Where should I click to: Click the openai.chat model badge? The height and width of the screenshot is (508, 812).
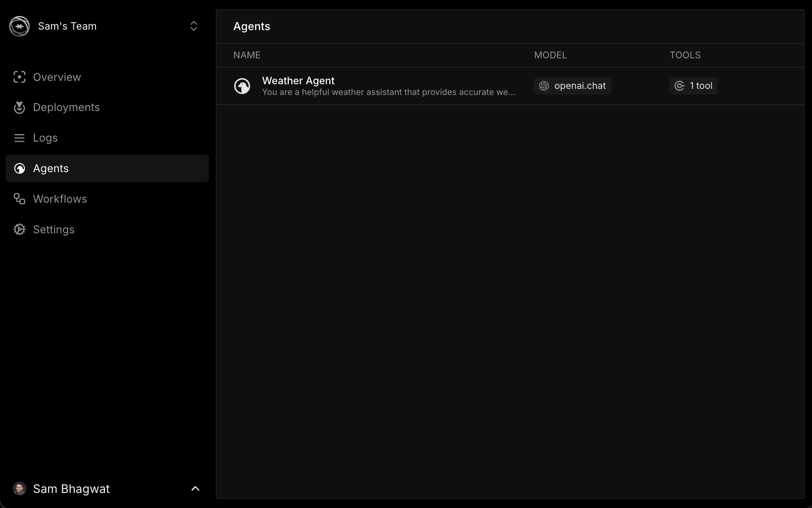point(572,86)
